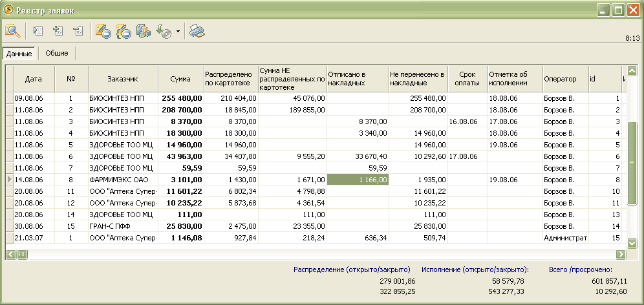Click the first pencil document with minus icon

click(103, 31)
